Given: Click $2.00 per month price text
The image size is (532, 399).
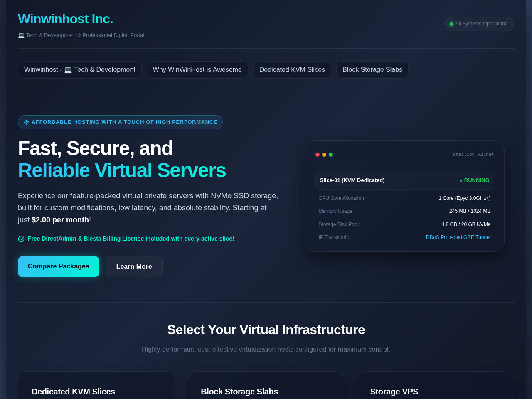Looking at the screenshot, I should (60, 220).
